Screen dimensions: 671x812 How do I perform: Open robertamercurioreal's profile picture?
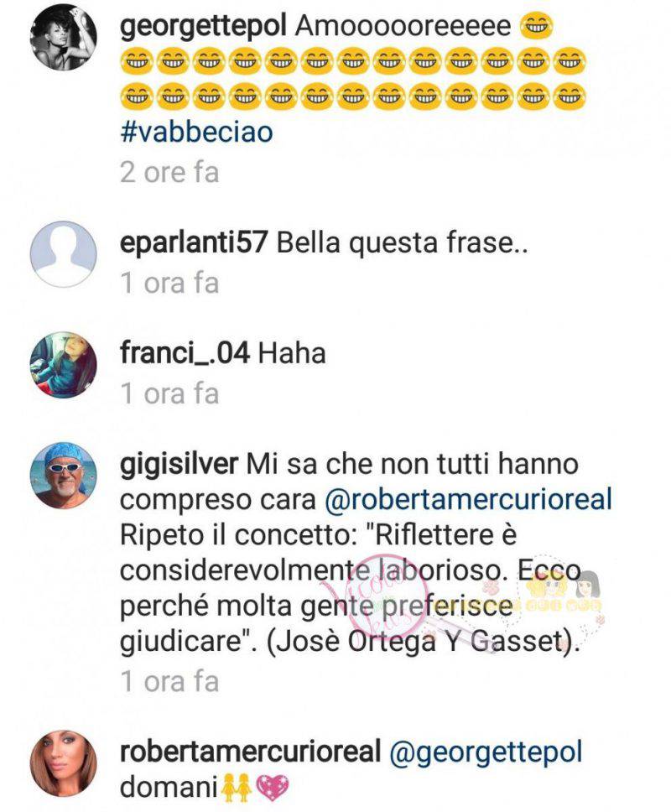click(64, 763)
